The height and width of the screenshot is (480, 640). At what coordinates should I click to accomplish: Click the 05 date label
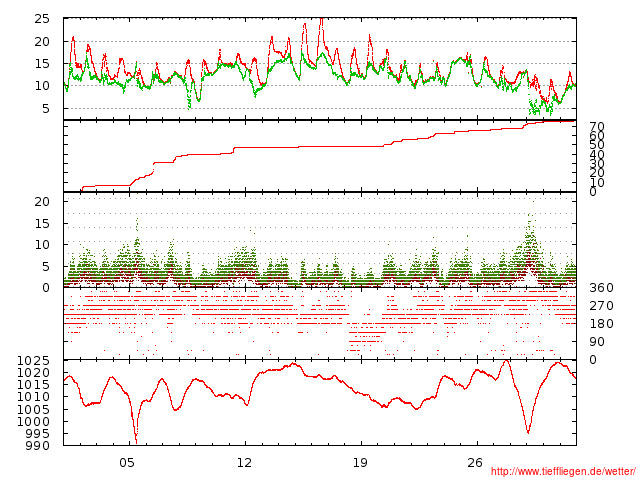[x=127, y=462]
